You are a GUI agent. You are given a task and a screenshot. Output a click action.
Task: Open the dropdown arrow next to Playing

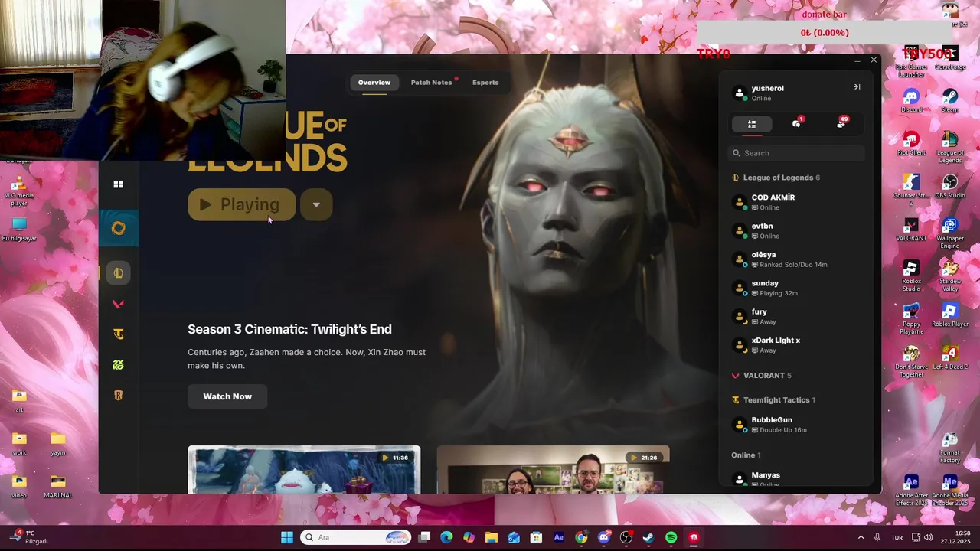pyautogui.click(x=316, y=204)
